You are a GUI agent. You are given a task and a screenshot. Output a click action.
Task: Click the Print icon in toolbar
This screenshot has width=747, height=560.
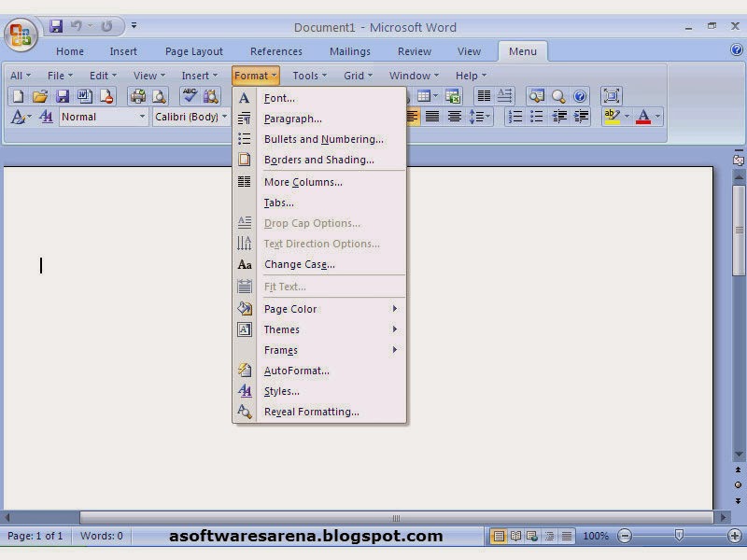click(x=138, y=96)
